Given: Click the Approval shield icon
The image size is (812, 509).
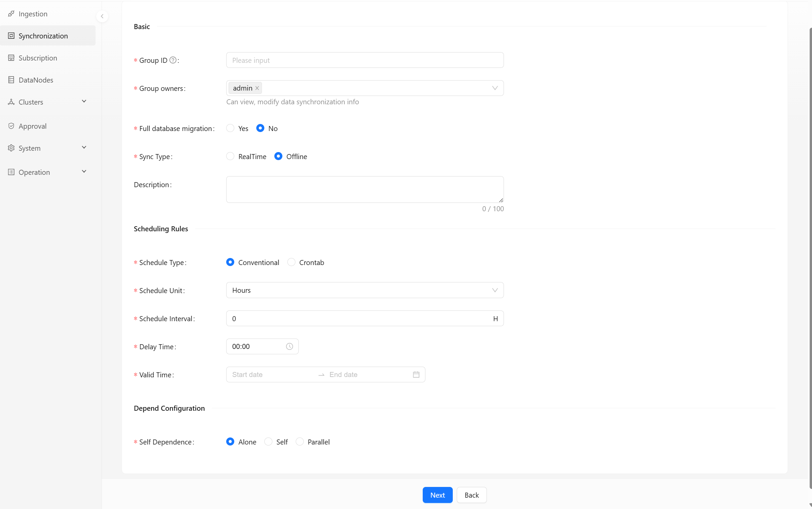Looking at the screenshot, I should click(11, 126).
